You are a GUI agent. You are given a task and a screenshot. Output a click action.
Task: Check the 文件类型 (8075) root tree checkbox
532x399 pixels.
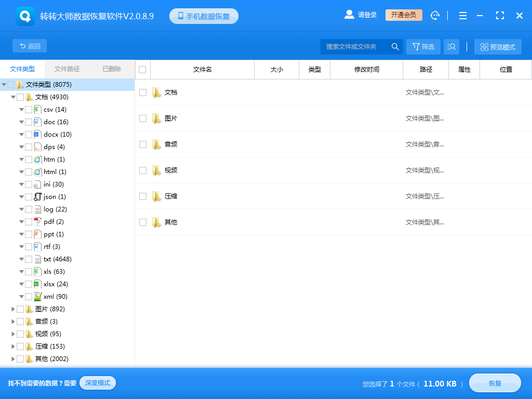(x=11, y=85)
